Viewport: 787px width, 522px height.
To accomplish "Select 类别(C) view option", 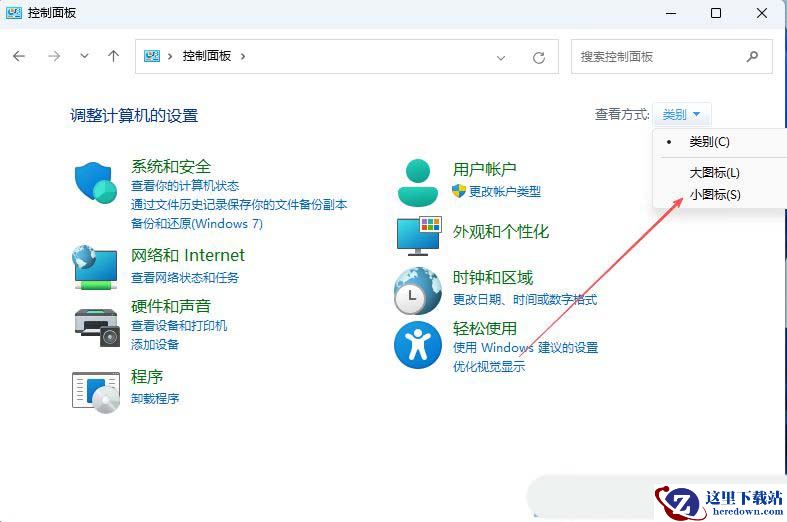I will click(709, 142).
